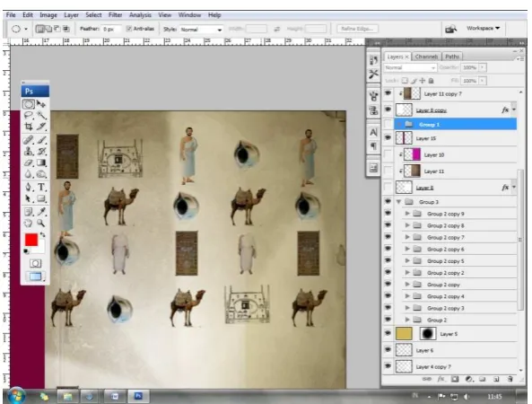This screenshot has width=532, height=404.
Task: Click Photoshop icon in the taskbar
Action: click(138, 396)
